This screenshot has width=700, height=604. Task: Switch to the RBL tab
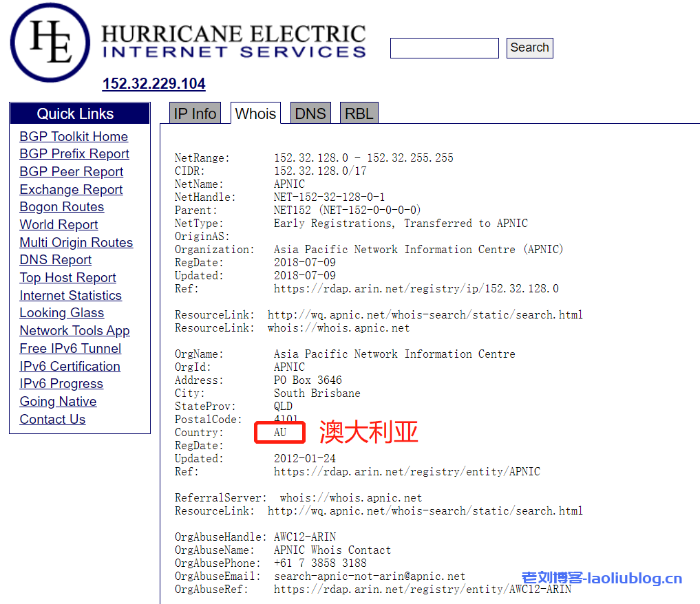pyautogui.click(x=359, y=114)
